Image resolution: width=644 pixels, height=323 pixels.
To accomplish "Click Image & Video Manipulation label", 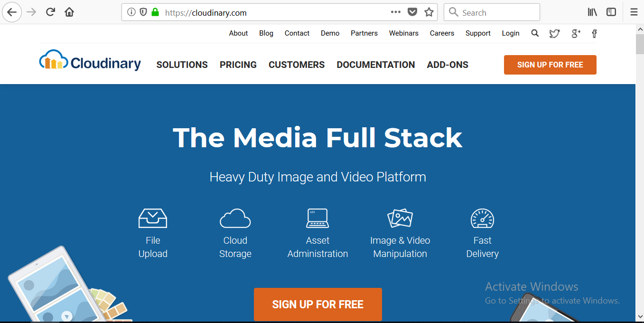I will [x=400, y=247].
